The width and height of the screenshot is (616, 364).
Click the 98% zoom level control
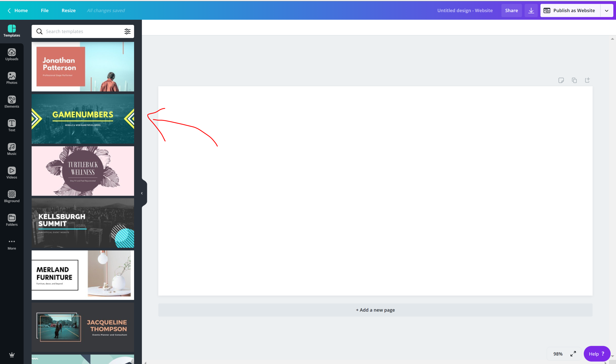pos(558,354)
